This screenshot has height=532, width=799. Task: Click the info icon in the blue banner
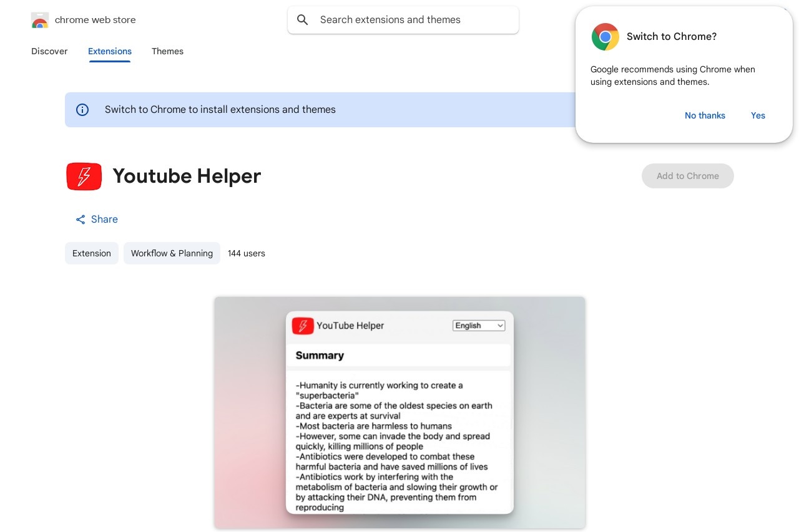(x=82, y=110)
